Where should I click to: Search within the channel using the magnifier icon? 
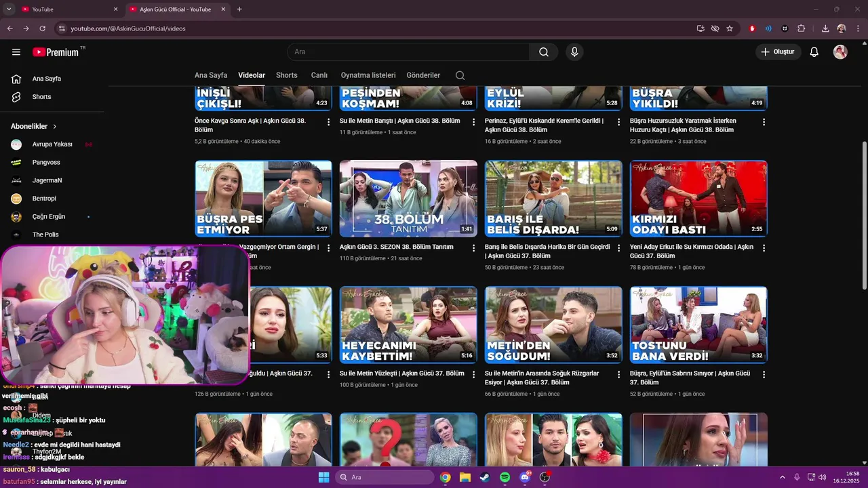[460, 75]
